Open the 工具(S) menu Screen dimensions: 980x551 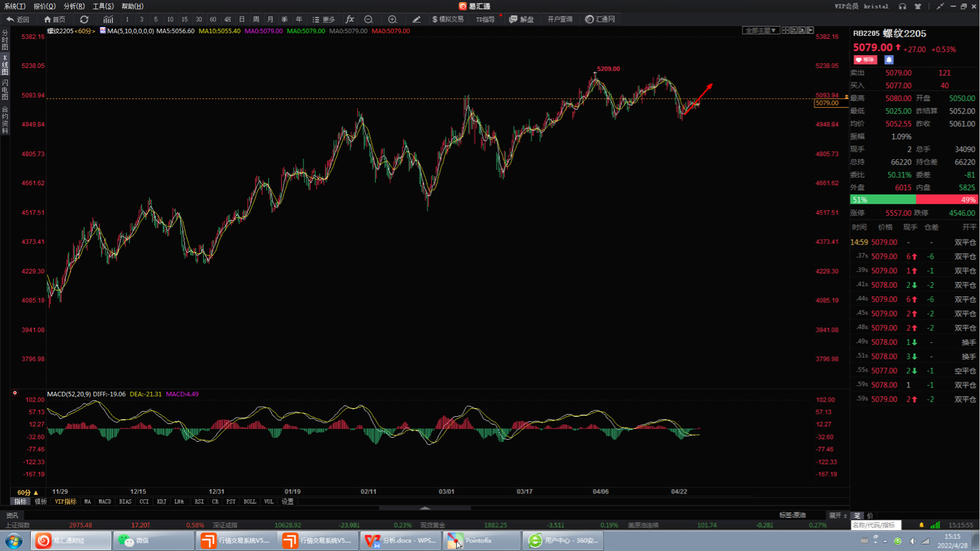pos(103,6)
